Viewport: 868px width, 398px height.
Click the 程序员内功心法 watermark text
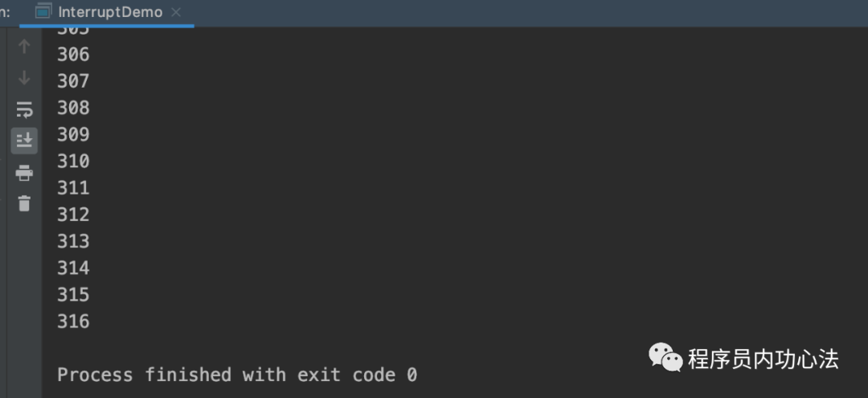(x=763, y=359)
